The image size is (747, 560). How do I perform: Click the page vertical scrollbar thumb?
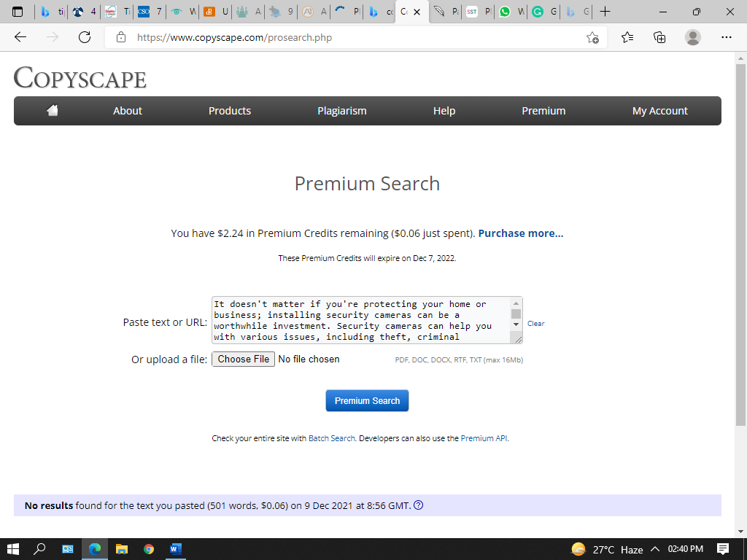coord(740,245)
